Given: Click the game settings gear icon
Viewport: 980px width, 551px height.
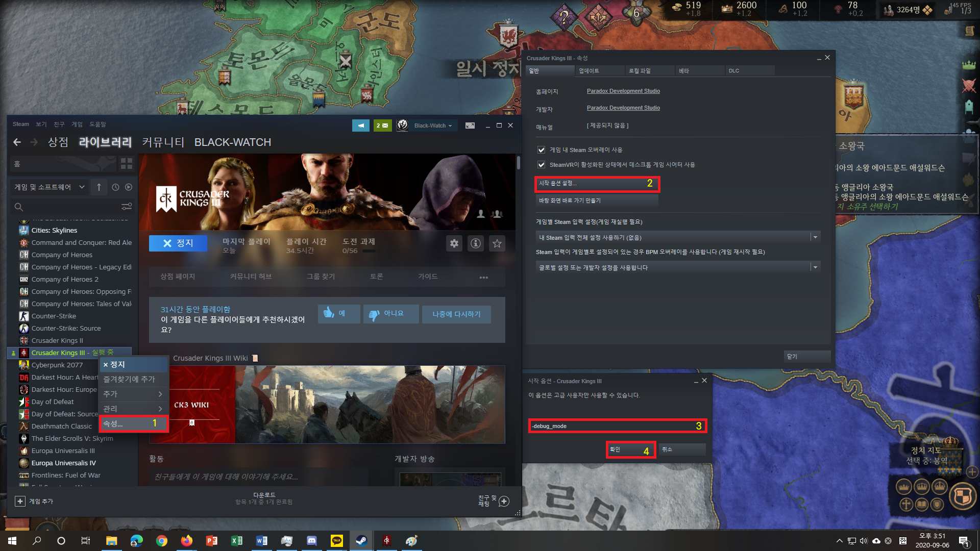Looking at the screenshot, I should [454, 243].
